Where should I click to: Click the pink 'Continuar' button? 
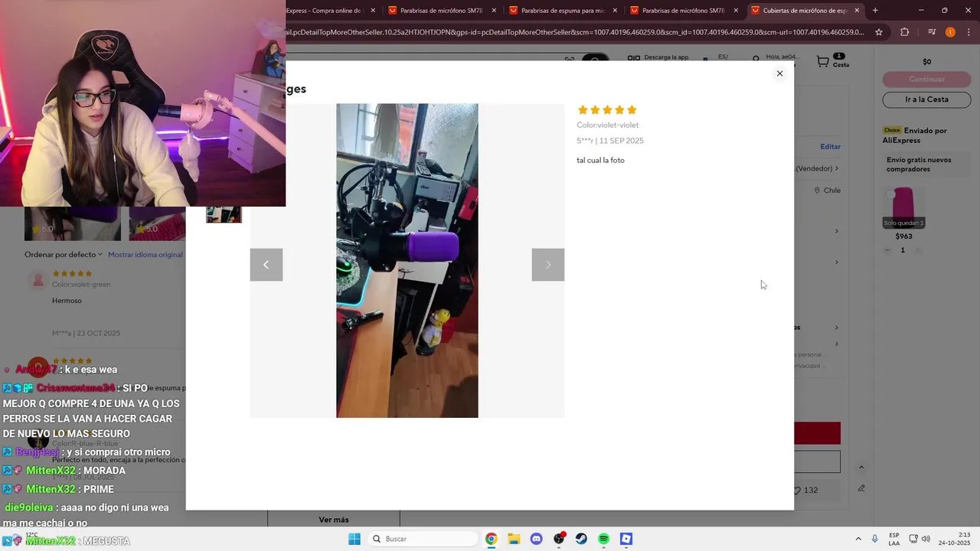(x=926, y=79)
